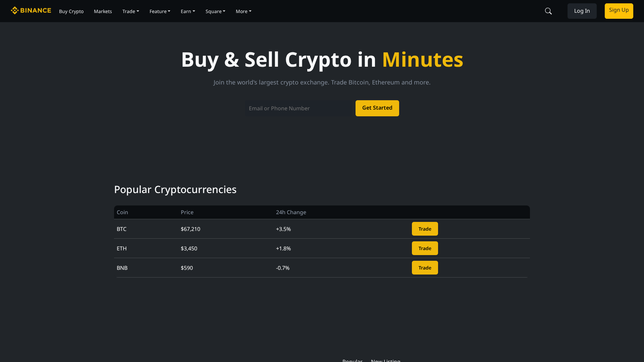Click the Log In button

click(582, 11)
